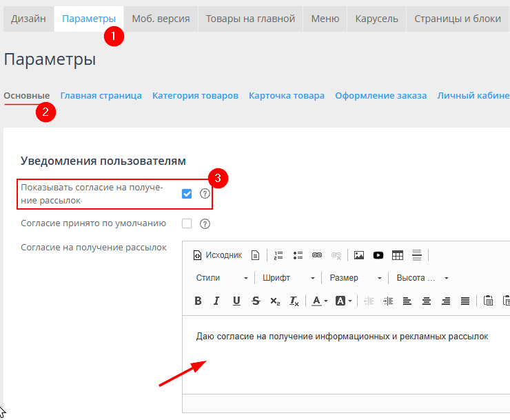Insert an image via picture icon

[359, 255]
